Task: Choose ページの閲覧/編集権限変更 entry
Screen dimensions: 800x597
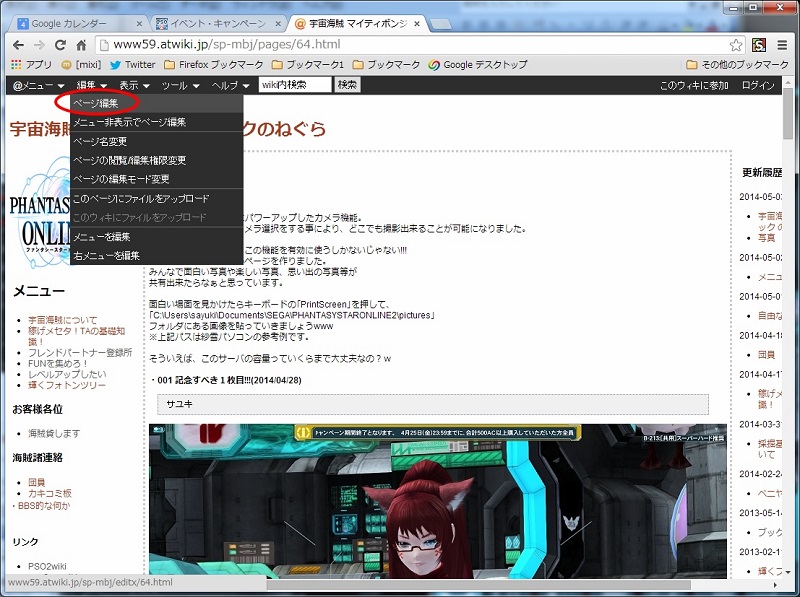Action: (157, 160)
